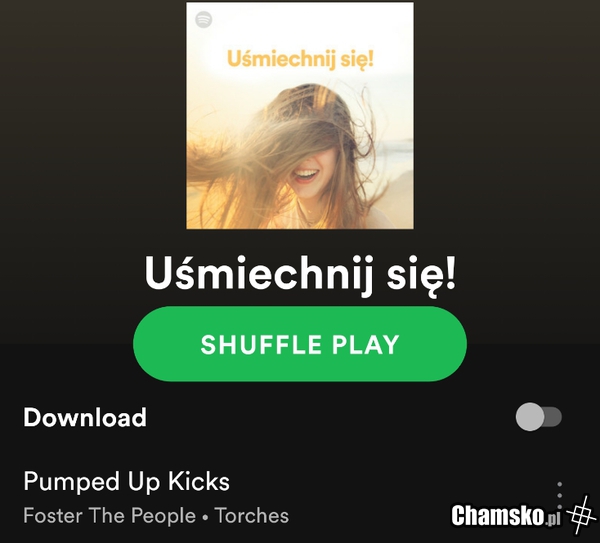Start Shuffle Play for the playlist
The height and width of the screenshot is (543, 600).
(x=300, y=344)
